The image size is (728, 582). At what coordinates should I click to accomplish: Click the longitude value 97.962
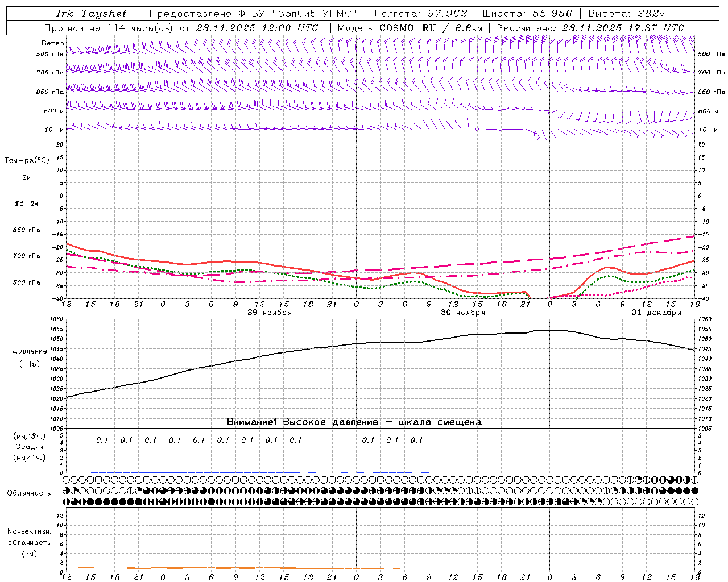[x=447, y=14]
